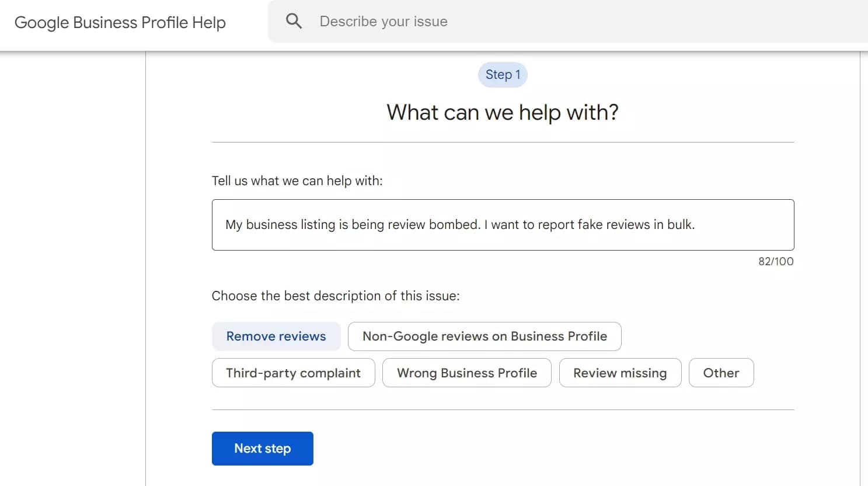Screen dimensions: 868x486
Task: Select the Other issue category chip
Action: pos(721,373)
